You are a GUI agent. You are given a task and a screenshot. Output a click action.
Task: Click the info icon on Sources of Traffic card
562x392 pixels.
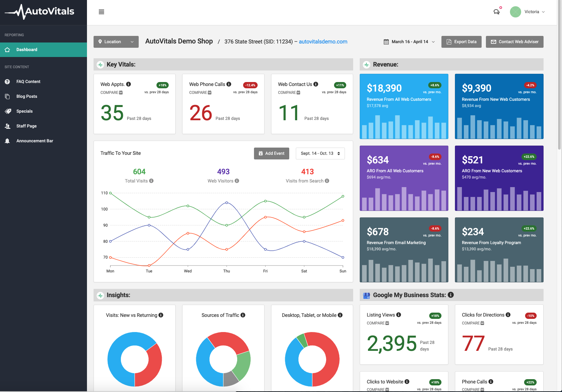pyautogui.click(x=243, y=315)
